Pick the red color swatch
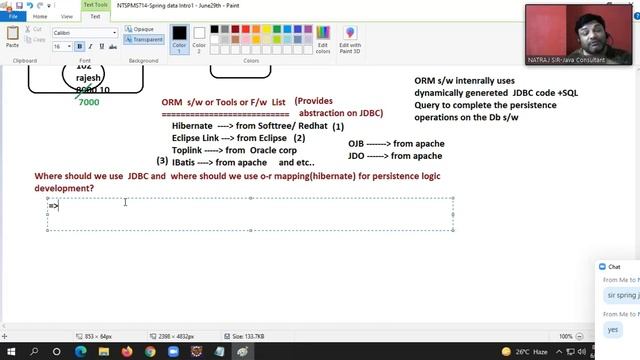The image size is (640, 360). click(x=245, y=29)
